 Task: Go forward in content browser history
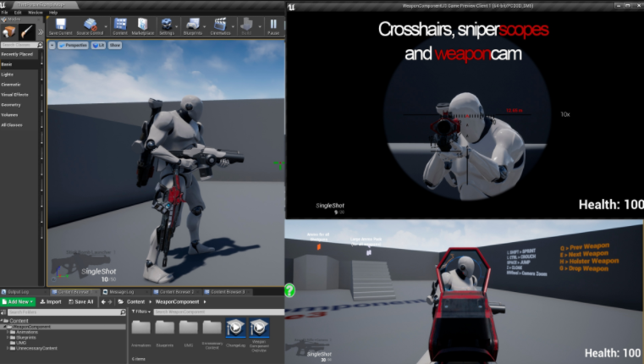click(x=110, y=302)
